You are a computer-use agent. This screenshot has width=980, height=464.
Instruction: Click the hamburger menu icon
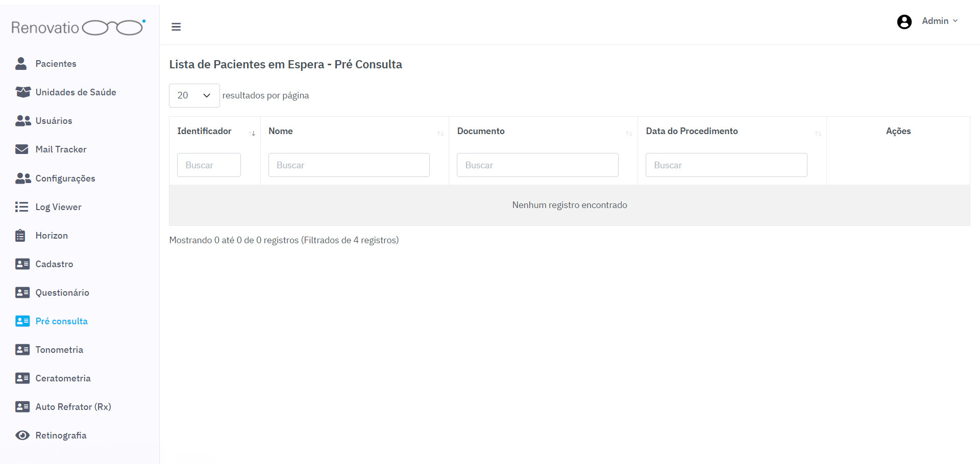tap(176, 27)
